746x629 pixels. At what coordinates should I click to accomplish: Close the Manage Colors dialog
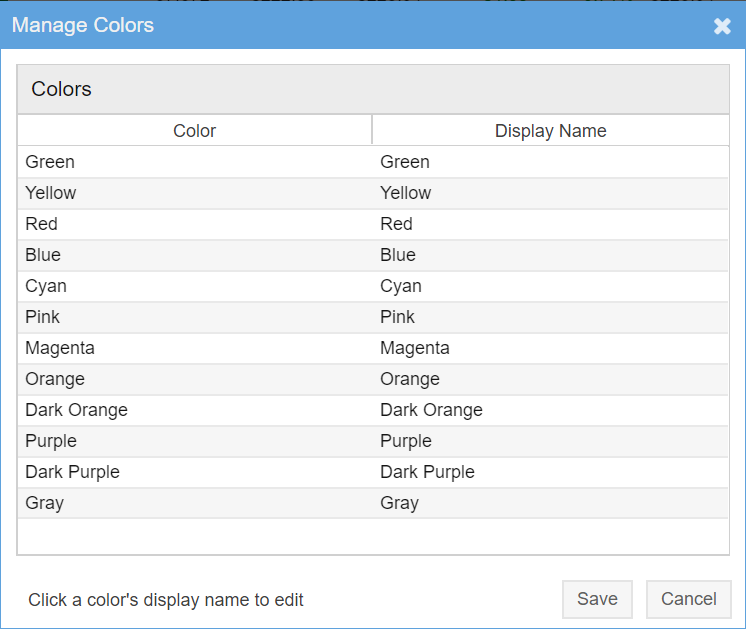(x=722, y=26)
